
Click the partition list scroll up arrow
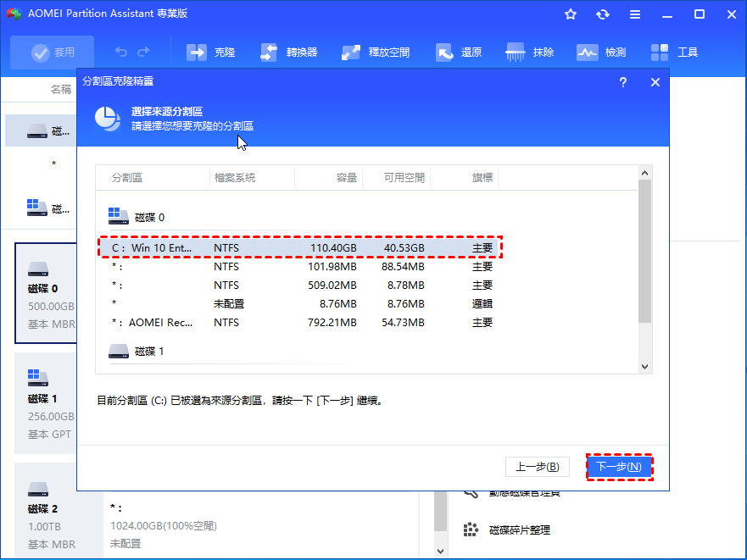645,173
